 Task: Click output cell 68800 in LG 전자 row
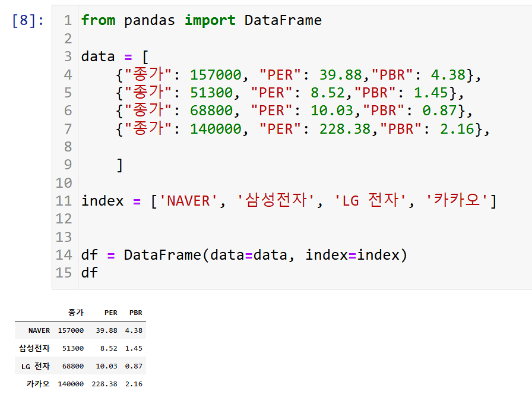pos(73,366)
